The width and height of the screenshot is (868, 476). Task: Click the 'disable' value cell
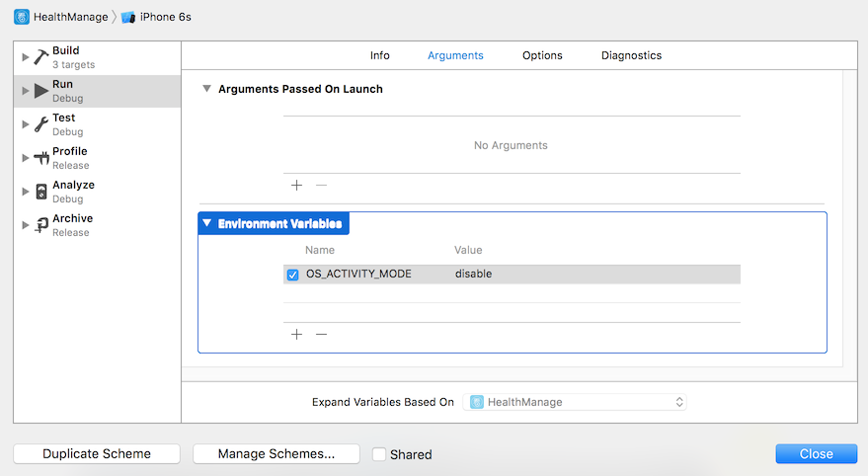pos(473,274)
